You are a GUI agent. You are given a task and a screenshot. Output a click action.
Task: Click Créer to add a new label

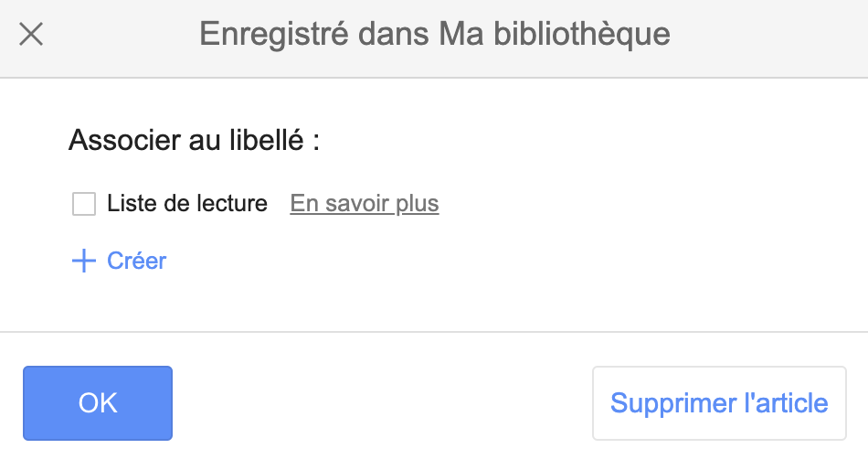click(x=136, y=262)
